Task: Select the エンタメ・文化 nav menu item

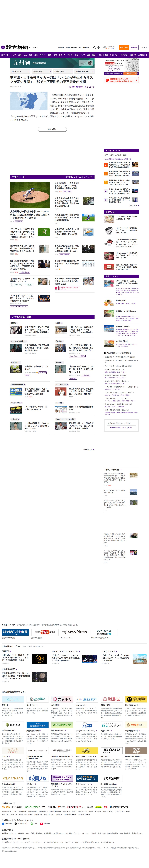Action: click(x=73, y=55)
